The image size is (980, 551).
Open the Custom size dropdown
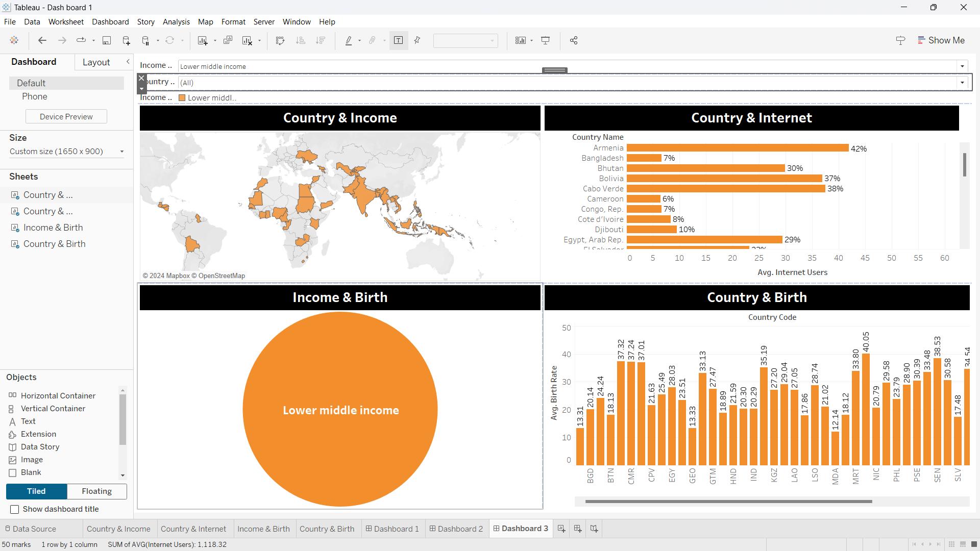66,152
